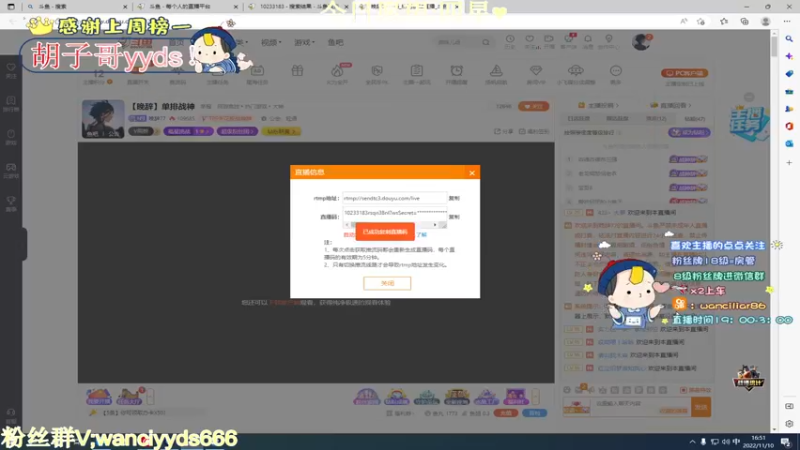Click the orange 关注 follow button
The height and width of the screenshot is (450, 800).
tap(533, 106)
